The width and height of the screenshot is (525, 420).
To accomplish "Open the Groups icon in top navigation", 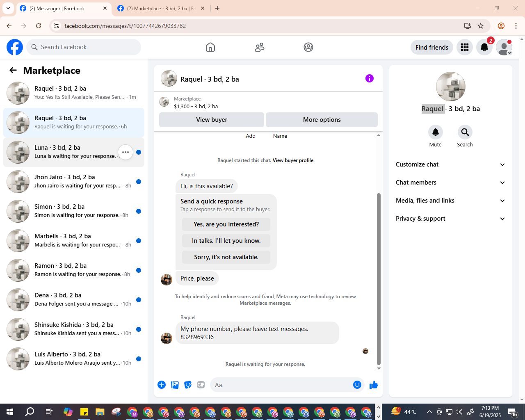I will pyautogui.click(x=308, y=47).
